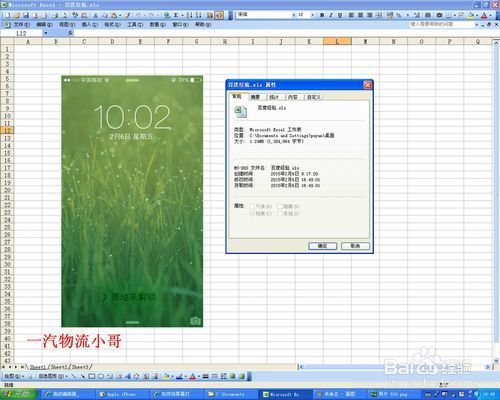Screen dimensions: 500x400
Task: Click 确定 button in properties dialog
Action: coord(323,246)
